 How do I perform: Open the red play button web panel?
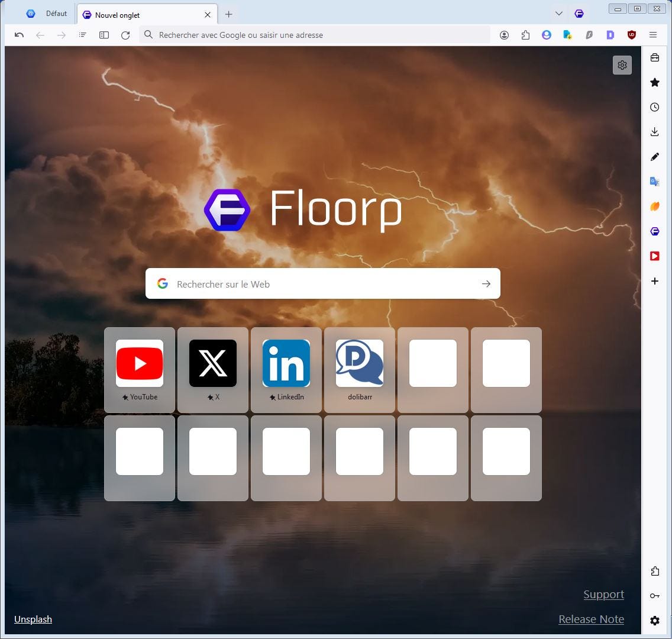click(654, 256)
